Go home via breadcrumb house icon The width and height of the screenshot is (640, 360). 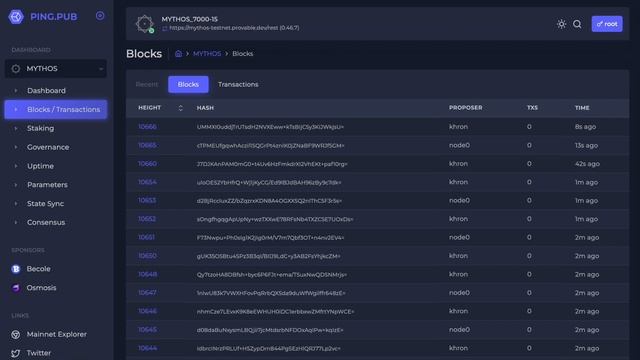coord(178,53)
